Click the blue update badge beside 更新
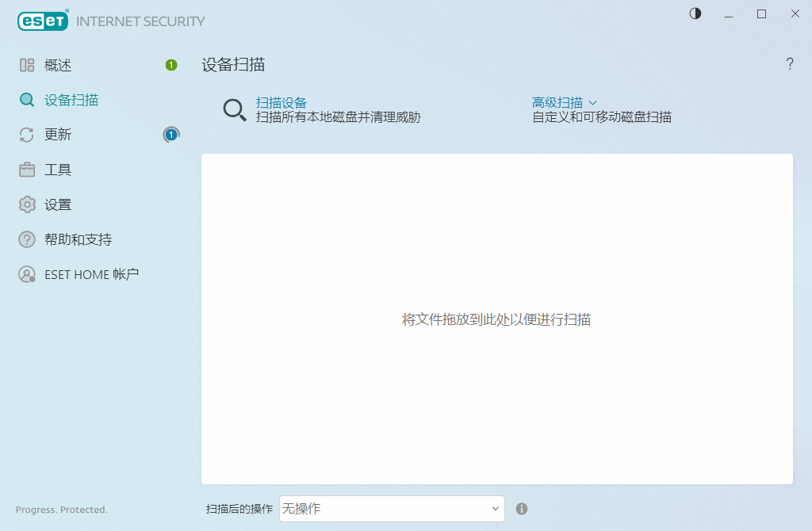 point(171,135)
